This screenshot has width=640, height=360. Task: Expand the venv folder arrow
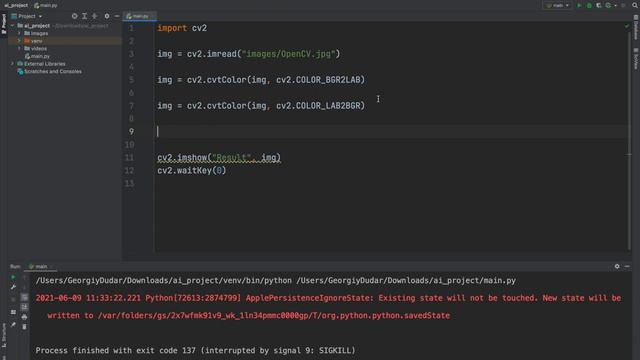19,41
